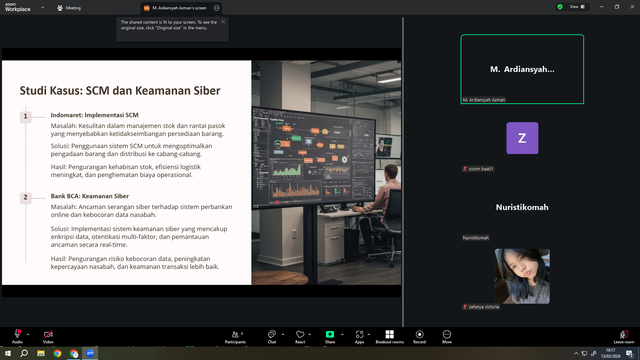Expand the Audio options arrow
The image size is (640, 360).
tap(28, 334)
